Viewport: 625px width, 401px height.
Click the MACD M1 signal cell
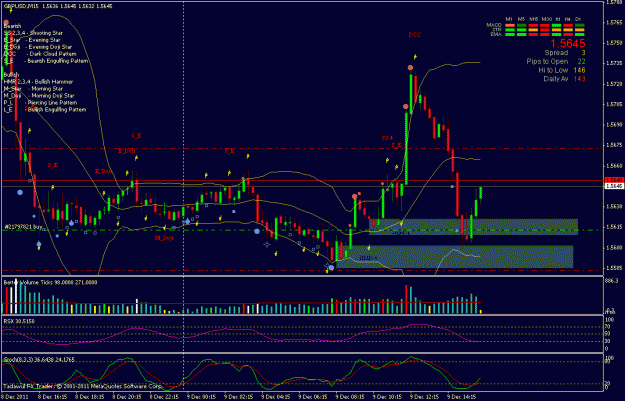tap(510, 26)
